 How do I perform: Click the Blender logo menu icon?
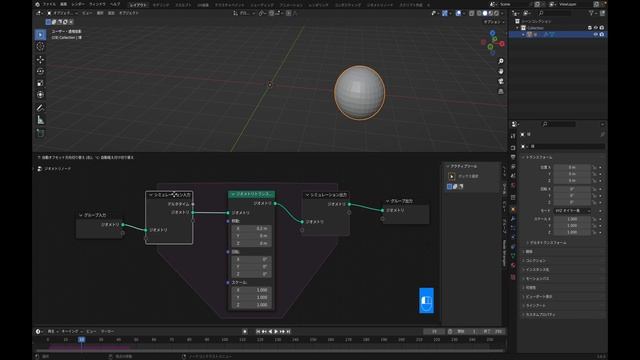38,4
